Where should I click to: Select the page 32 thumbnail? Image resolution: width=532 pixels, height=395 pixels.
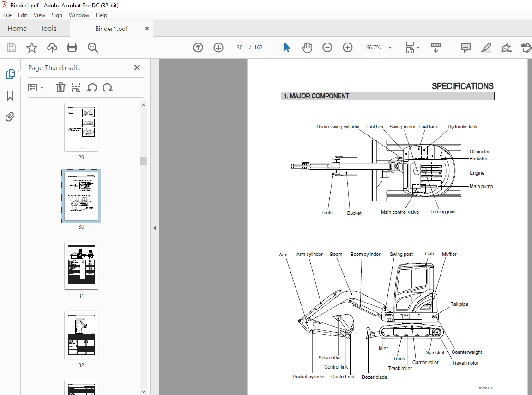[x=81, y=335]
